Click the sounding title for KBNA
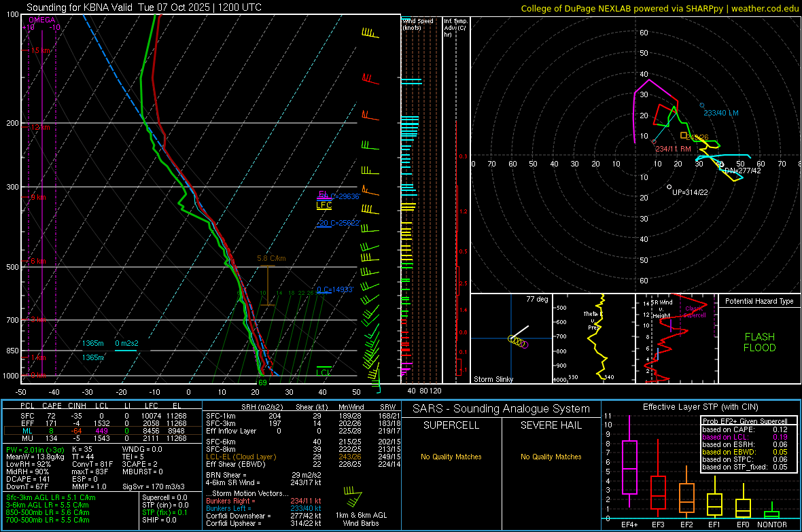Viewport: 802px width, 532px height. tap(143, 7)
